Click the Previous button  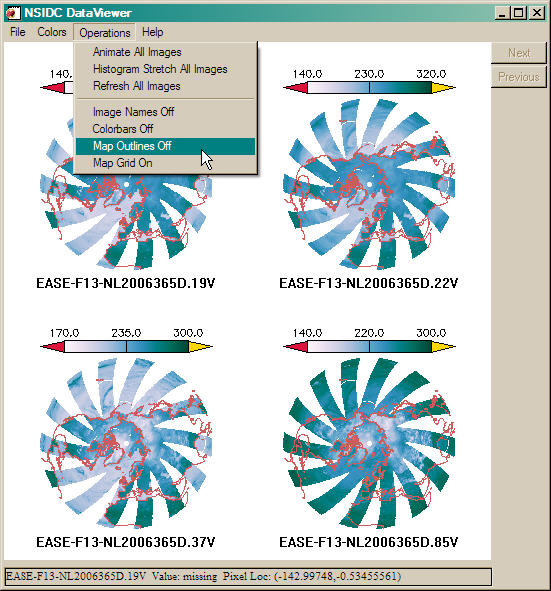519,77
